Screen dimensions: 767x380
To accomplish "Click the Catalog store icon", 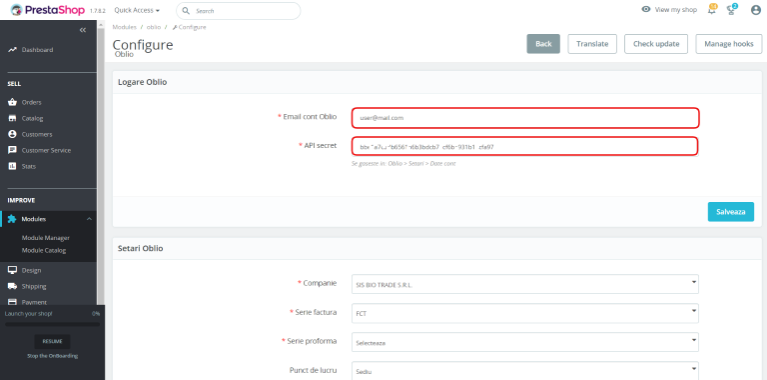I will coord(12,118).
